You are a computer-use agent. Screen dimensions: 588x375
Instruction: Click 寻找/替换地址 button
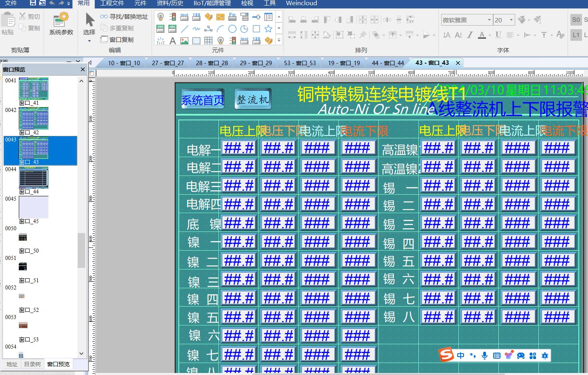click(x=124, y=17)
